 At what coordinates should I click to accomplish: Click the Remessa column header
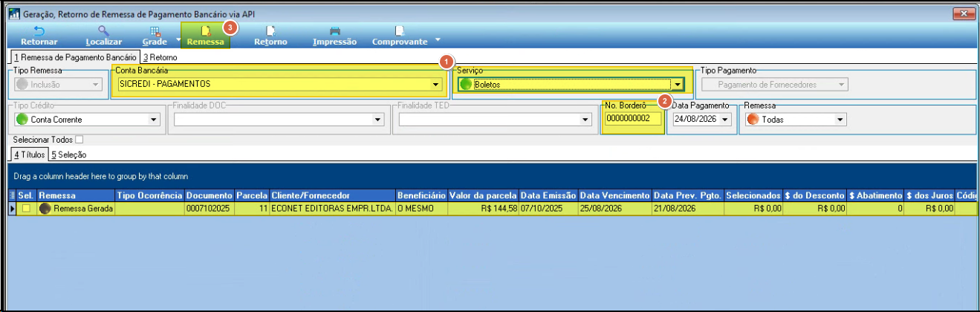(76, 195)
